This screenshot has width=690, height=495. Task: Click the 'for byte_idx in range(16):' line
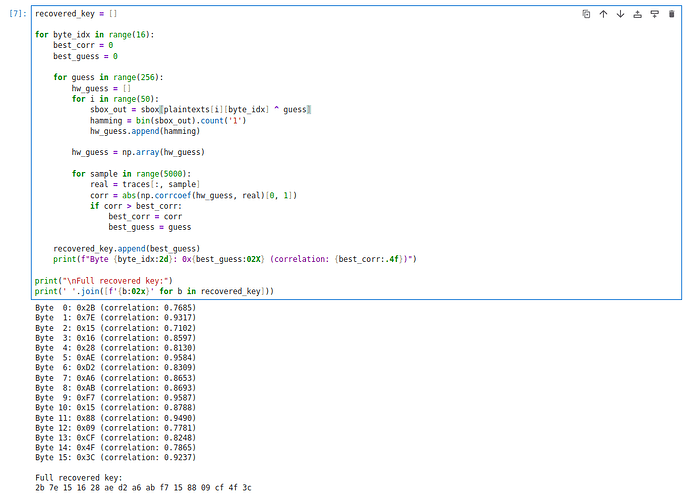[x=95, y=34]
